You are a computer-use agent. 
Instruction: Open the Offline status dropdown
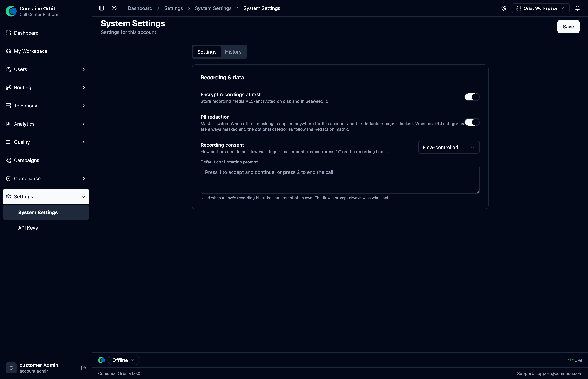coord(123,360)
